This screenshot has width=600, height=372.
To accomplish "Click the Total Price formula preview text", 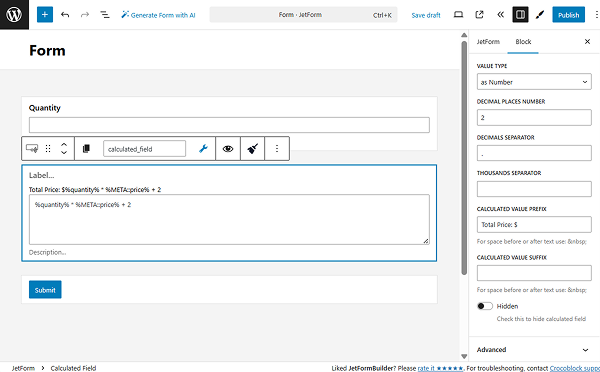I will click(95, 189).
